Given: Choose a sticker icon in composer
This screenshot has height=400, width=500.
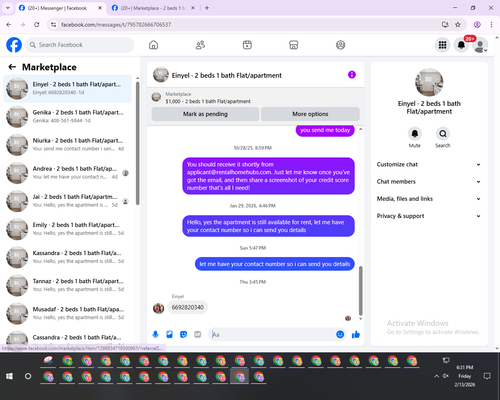Looking at the screenshot, I should (x=183, y=334).
